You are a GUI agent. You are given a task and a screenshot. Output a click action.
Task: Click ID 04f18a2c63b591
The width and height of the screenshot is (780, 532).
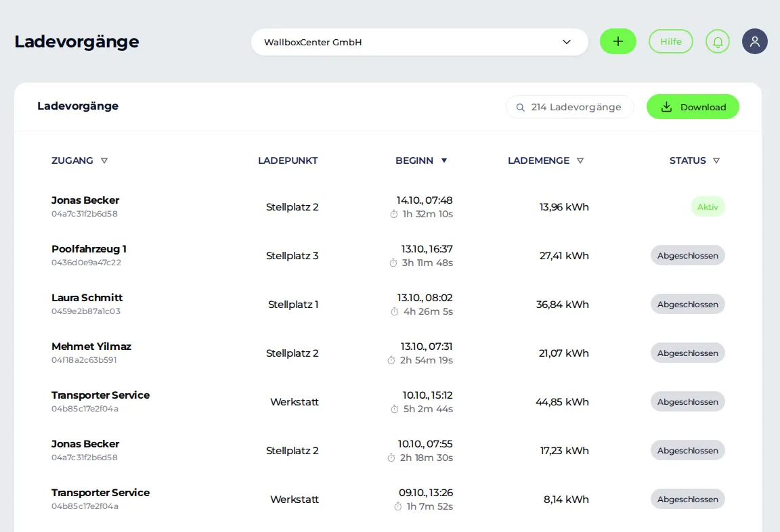(83, 360)
